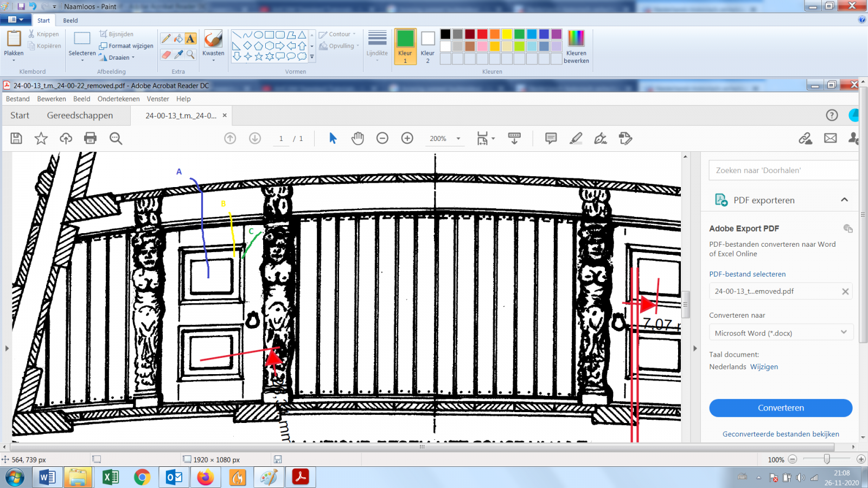Open the Ondertekenen menu
Screen dimensions: 868x488
pyautogui.click(x=119, y=99)
